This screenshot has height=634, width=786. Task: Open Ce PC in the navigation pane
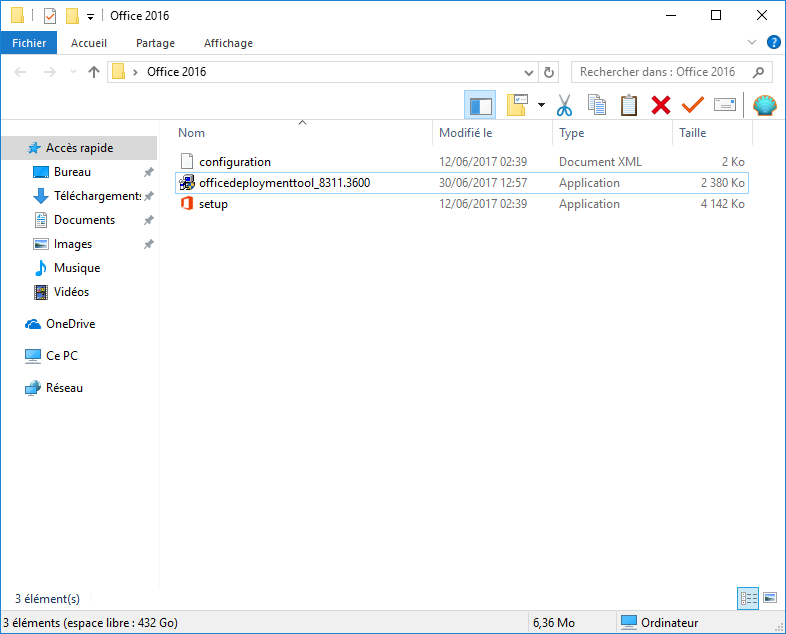pyautogui.click(x=62, y=356)
